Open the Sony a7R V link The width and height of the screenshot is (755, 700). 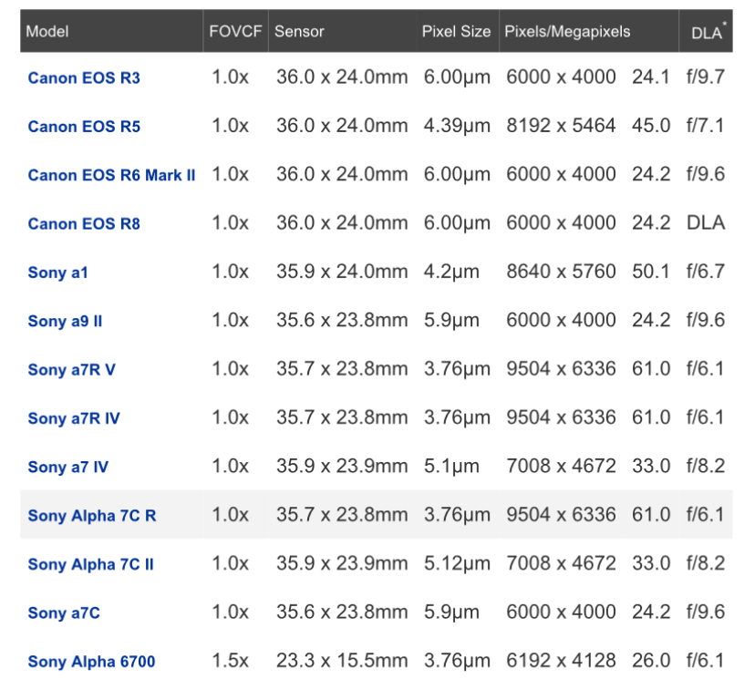pos(72,369)
